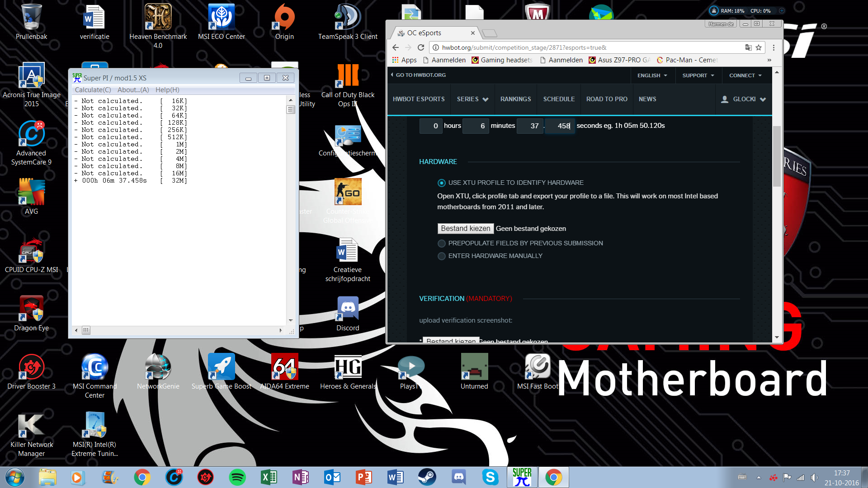This screenshot has width=868, height=488.
Task: Launch Driver Booster 3
Action: pos(31,372)
